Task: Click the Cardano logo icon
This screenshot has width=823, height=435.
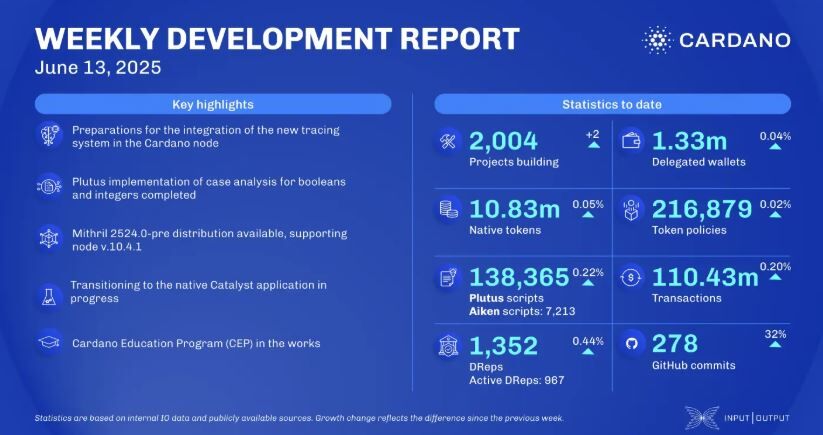Action: 657,40
